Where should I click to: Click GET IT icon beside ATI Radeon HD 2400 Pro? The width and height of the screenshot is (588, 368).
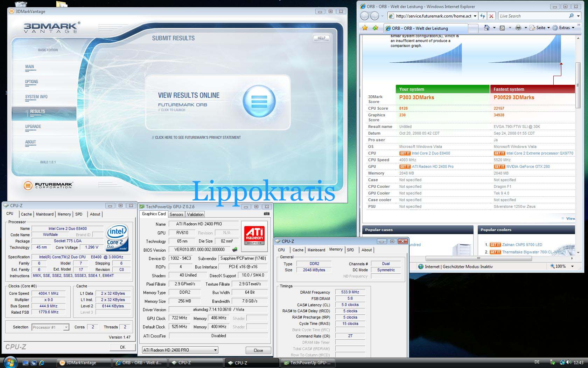tap(405, 167)
